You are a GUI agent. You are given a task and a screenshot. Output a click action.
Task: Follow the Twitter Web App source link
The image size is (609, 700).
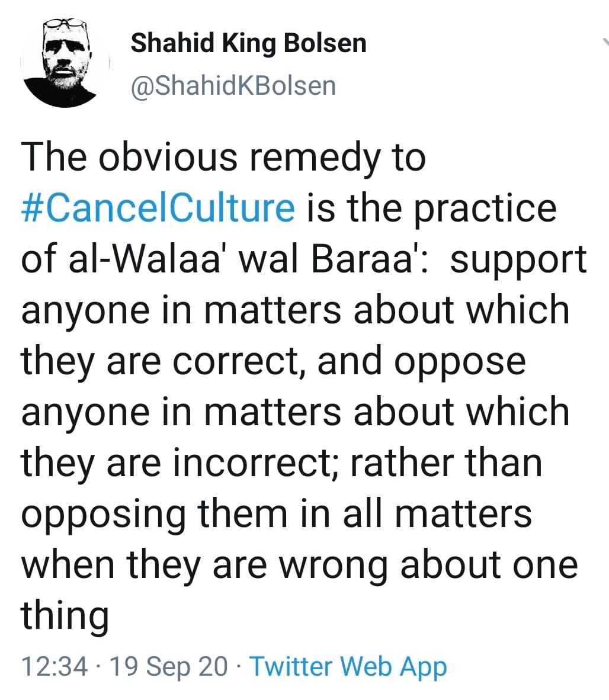[348, 666]
